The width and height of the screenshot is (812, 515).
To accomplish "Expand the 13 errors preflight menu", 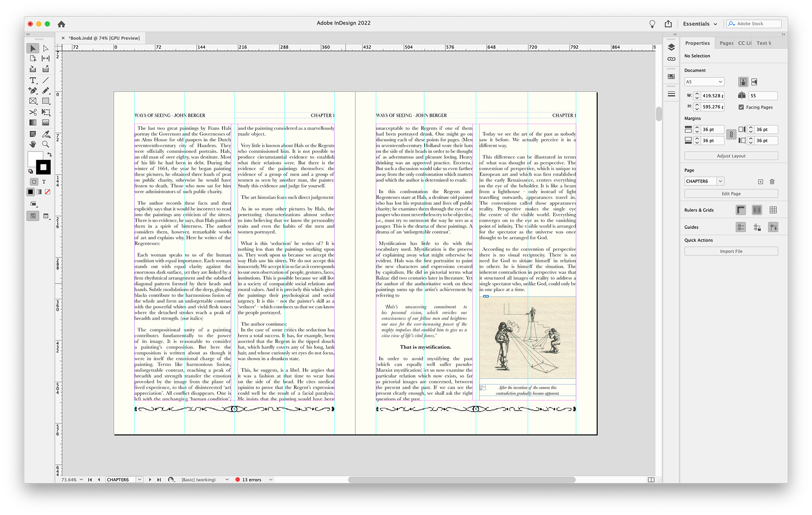I will click(271, 479).
